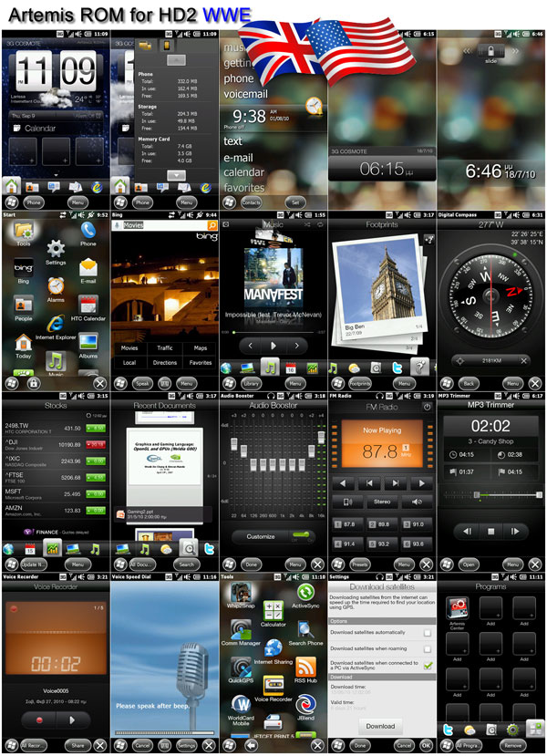Tap Twitter tab icon in Footprints screen
Image resolution: width=547 pixels, height=756 pixels.
[397, 368]
